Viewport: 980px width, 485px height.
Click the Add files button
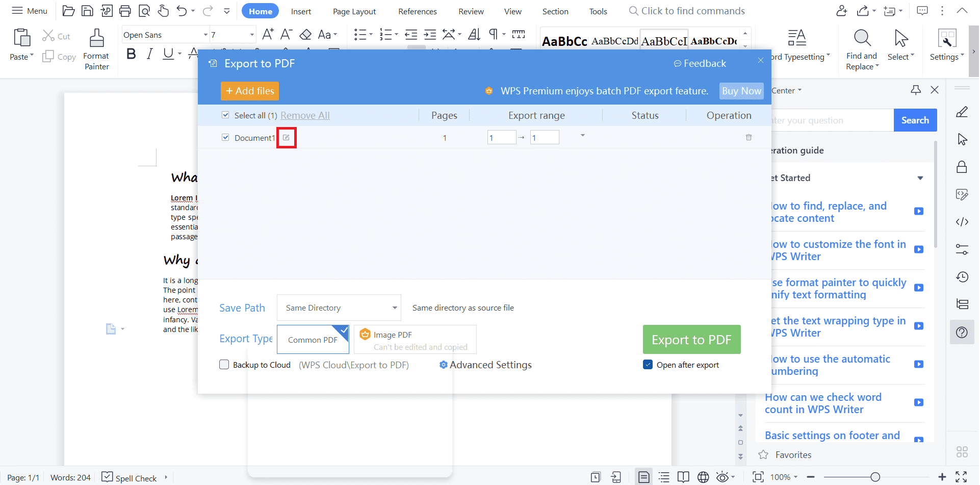(250, 91)
